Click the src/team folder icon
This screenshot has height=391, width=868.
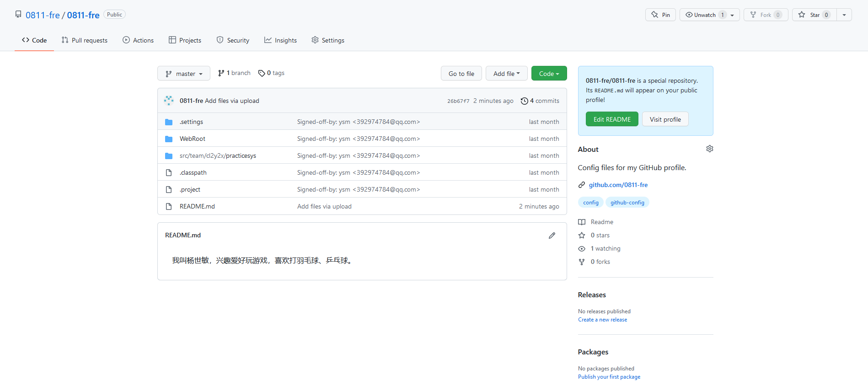(169, 156)
